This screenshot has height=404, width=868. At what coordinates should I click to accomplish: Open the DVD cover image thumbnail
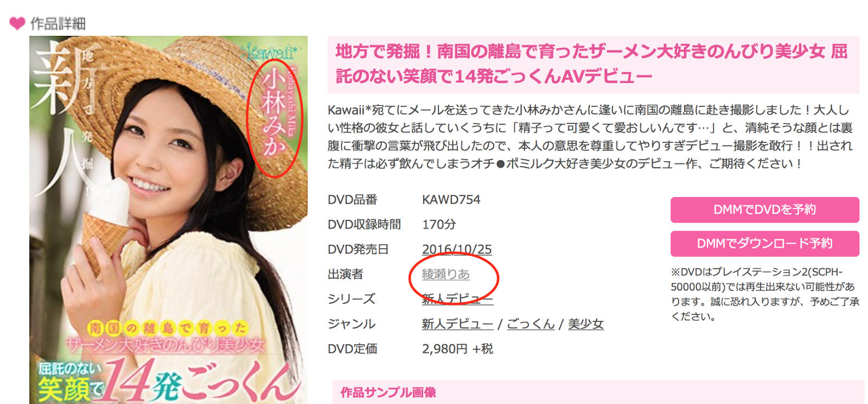tap(168, 220)
